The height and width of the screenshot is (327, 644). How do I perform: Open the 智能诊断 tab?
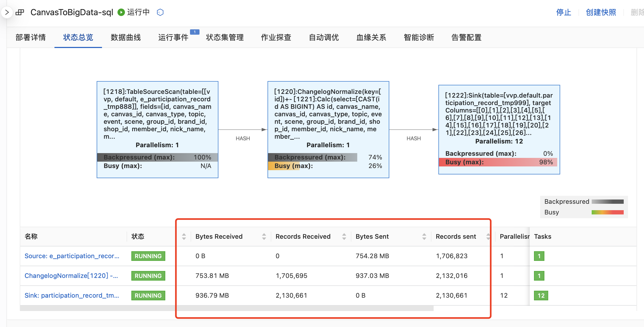click(x=419, y=37)
